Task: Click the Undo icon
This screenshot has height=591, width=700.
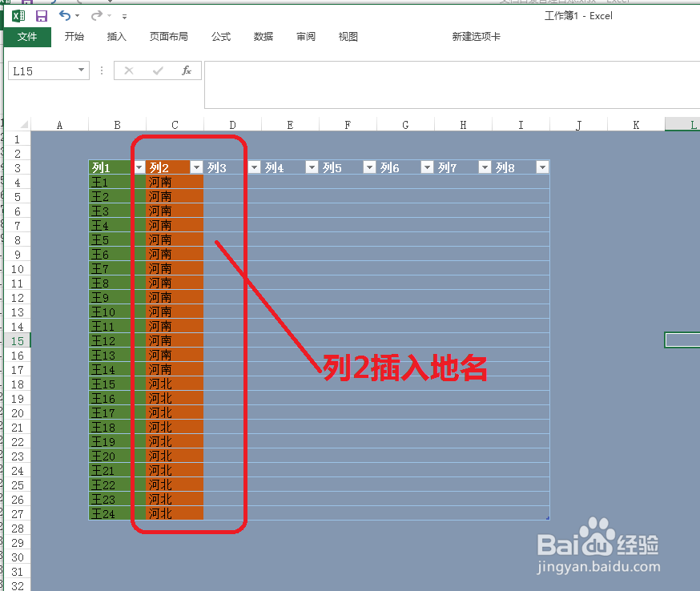Action: pos(64,15)
